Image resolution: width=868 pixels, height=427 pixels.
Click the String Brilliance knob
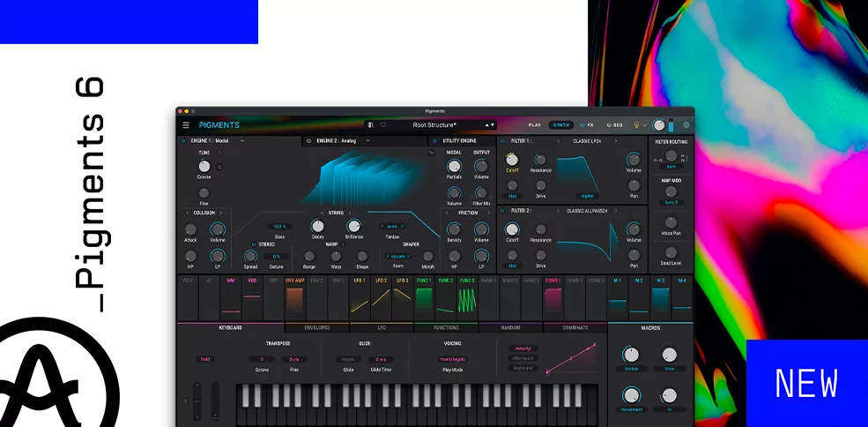point(353,226)
